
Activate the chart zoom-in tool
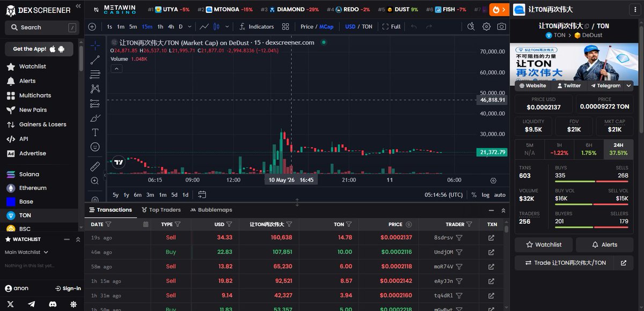[x=95, y=181]
